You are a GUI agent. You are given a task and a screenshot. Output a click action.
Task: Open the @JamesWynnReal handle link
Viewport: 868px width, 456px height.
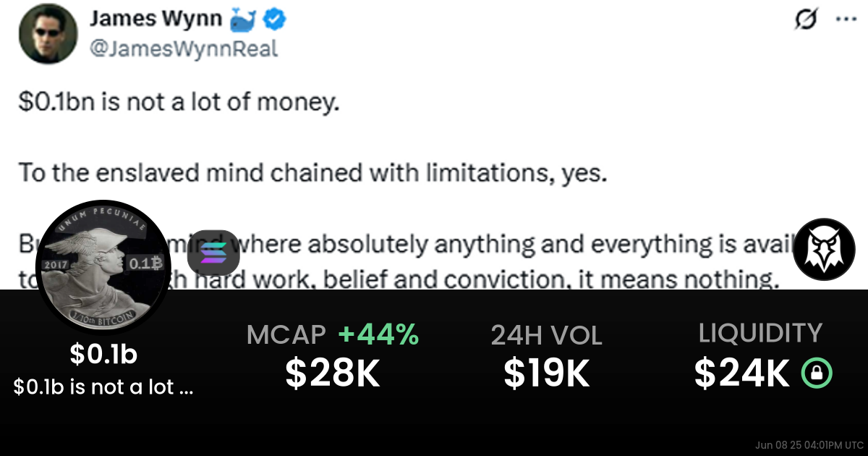[183, 48]
